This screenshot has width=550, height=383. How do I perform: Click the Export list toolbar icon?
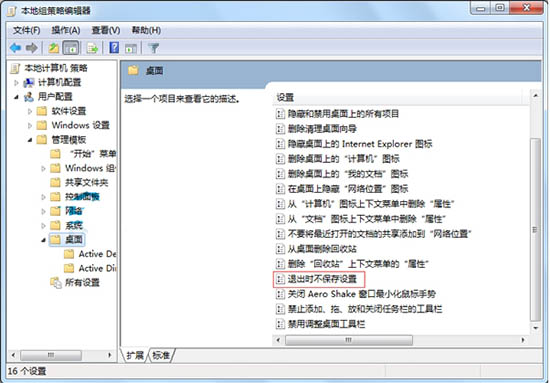92,48
